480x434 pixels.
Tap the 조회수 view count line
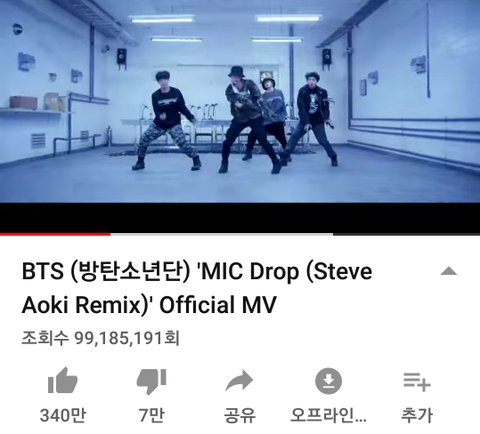(101, 338)
